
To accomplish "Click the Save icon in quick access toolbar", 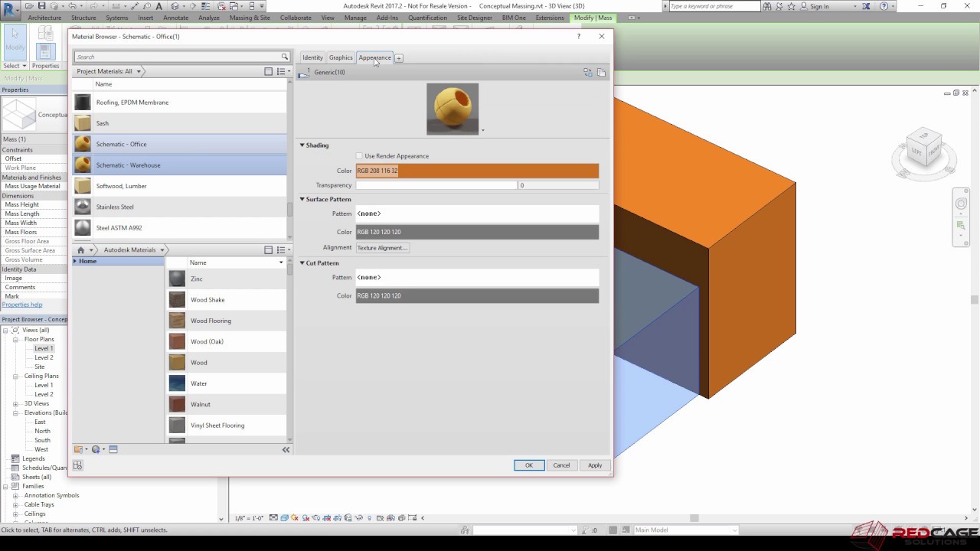I will (42, 6).
